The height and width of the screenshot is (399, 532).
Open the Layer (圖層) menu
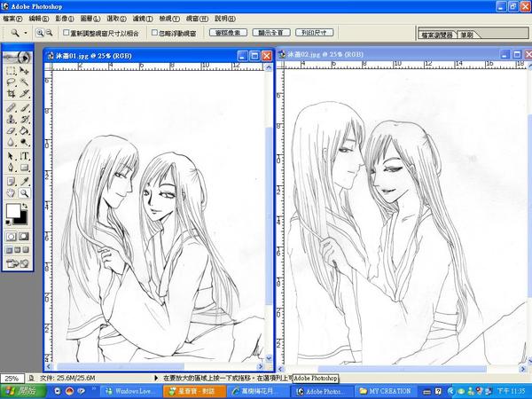[x=90, y=19]
